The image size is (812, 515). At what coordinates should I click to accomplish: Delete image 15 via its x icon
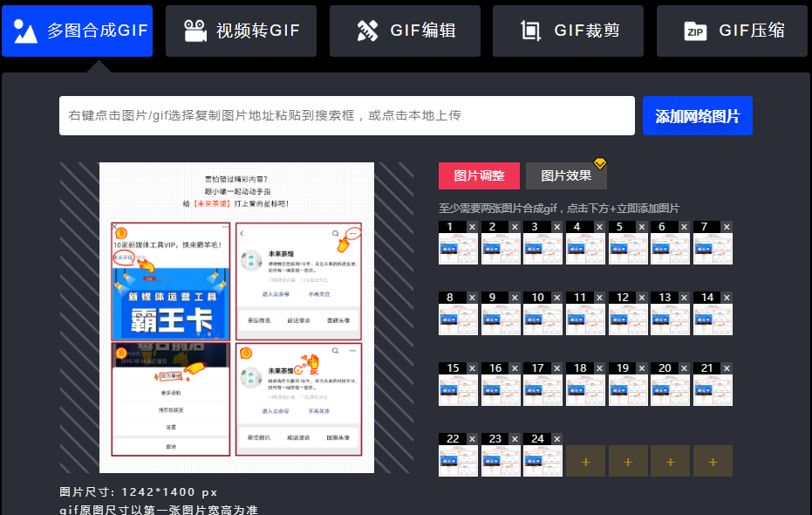click(x=471, y=367)
